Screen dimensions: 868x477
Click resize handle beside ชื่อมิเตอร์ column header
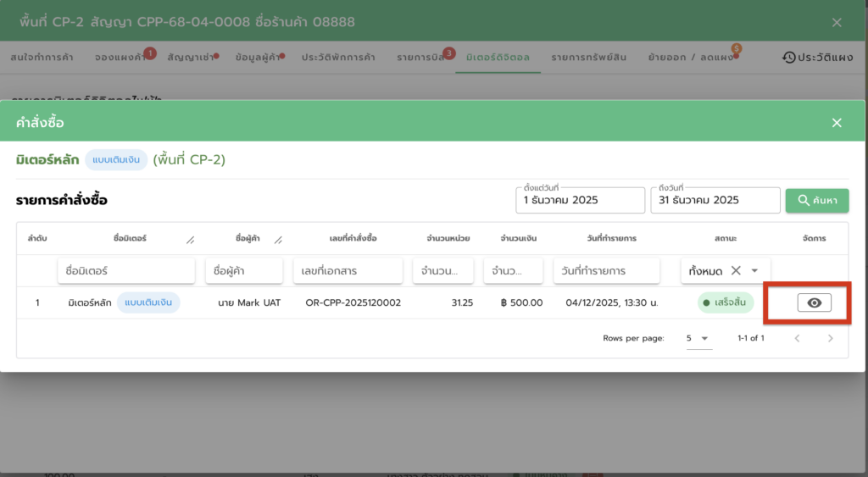tap(191, 240)
